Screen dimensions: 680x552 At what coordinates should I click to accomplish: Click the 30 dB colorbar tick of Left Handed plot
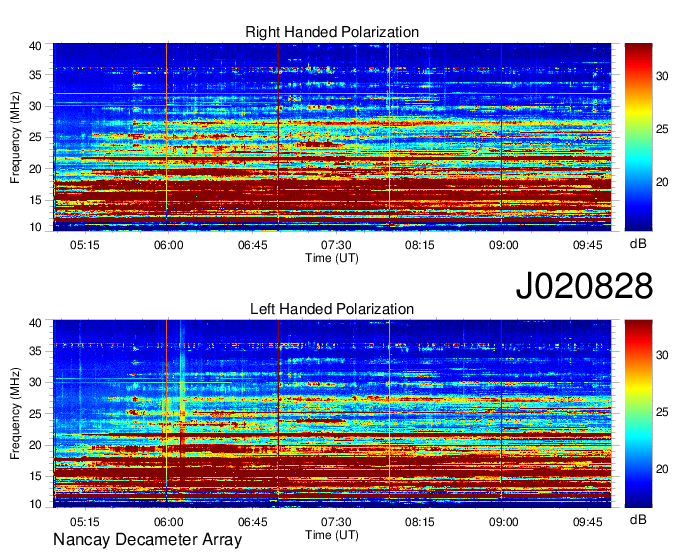tap(662, 356)
